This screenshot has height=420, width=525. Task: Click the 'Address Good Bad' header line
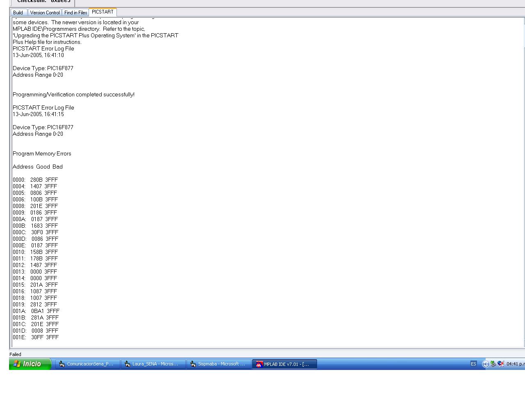coord(38,167)
